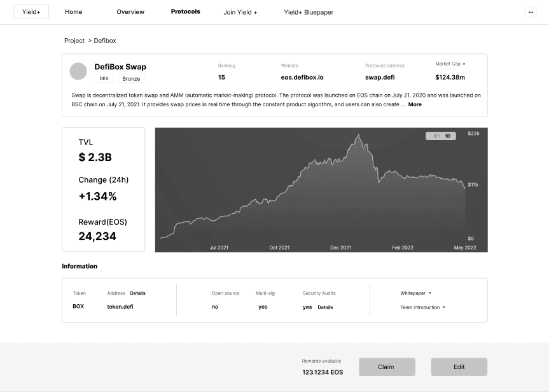
Task: Expand the description with More
Action: 415,104
